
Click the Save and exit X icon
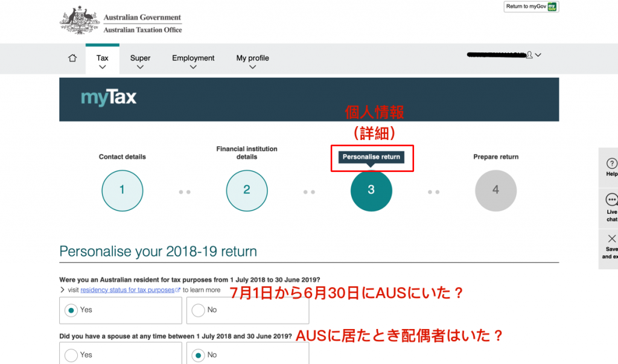coord(612,238)
